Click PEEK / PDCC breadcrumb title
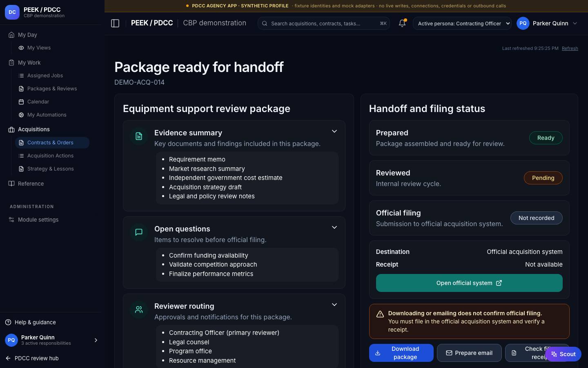This screenshot has width=588, height=368. coord(152,23)
